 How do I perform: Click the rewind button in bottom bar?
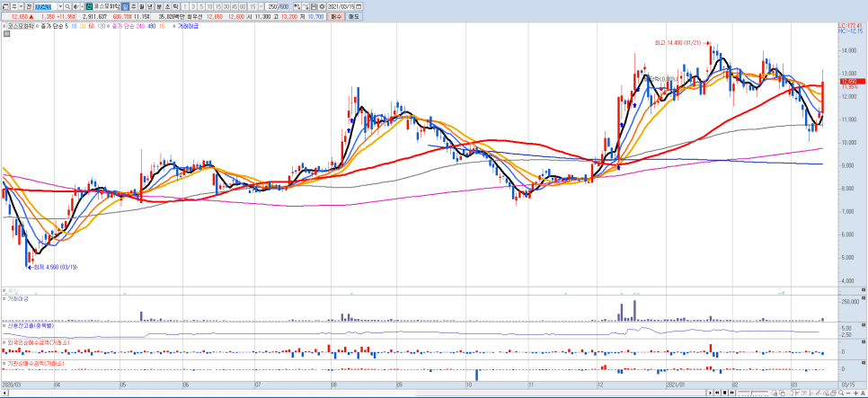pos(717,393)
